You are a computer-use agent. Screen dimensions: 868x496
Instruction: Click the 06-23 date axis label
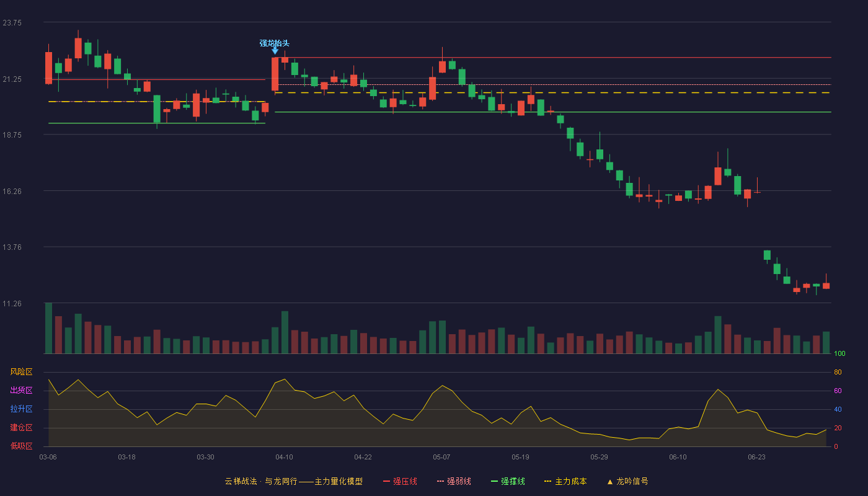[x=756, y=457]
